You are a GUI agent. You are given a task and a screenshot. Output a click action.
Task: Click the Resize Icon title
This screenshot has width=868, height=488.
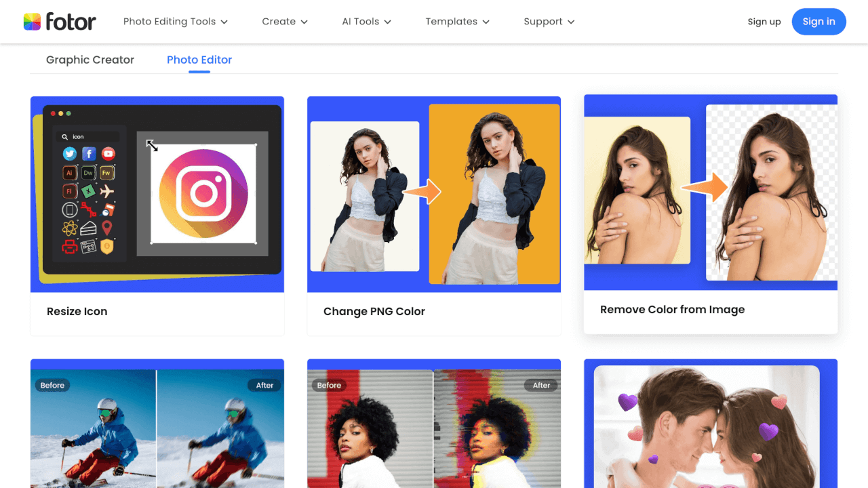click(77, 312)
